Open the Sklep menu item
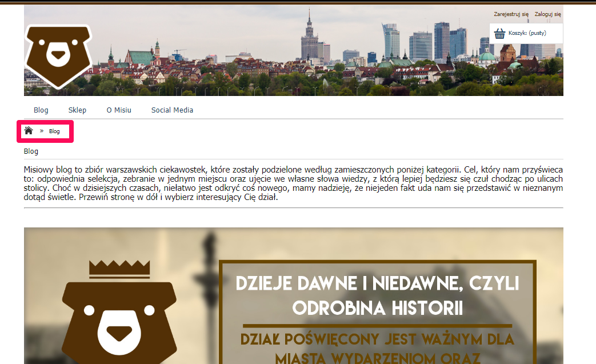Viewport: 596px width, 364px height. tap(77, 110)
